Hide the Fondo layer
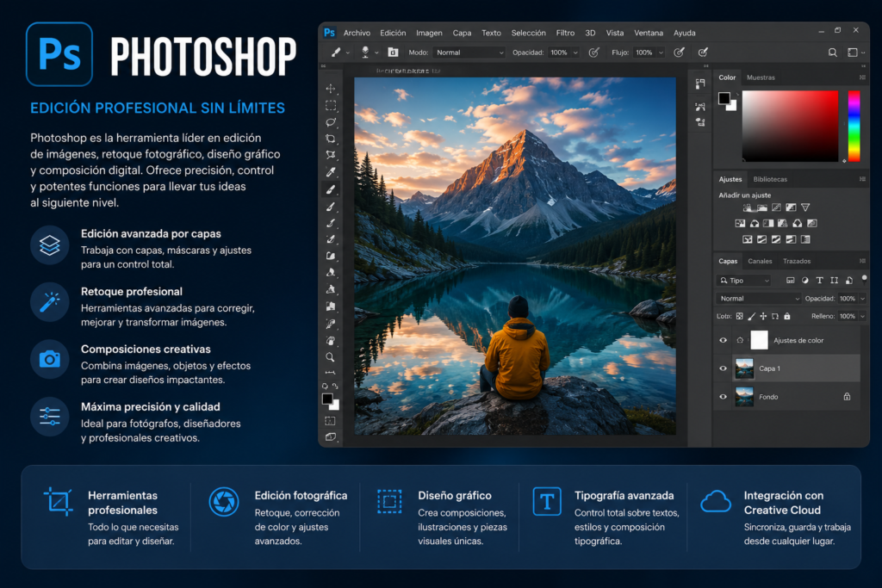The image size is (882, 588). click(x=724, y=396)
